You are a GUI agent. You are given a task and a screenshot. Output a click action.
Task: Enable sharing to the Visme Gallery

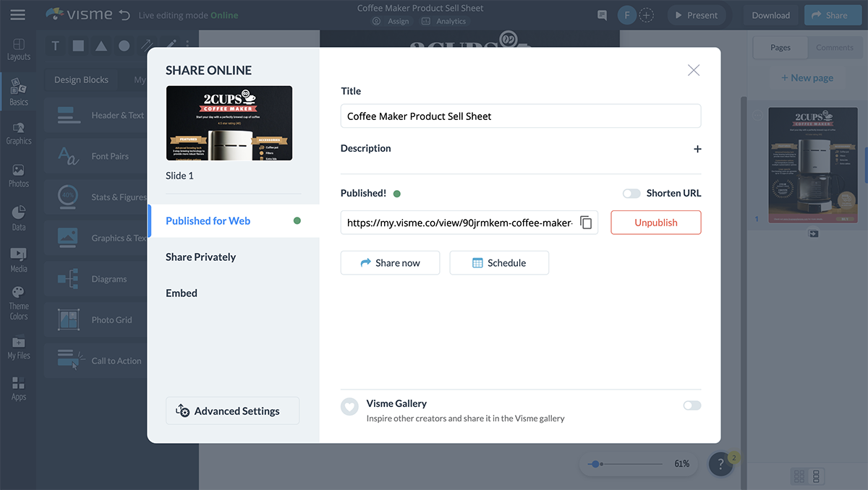tap(691, 405)
